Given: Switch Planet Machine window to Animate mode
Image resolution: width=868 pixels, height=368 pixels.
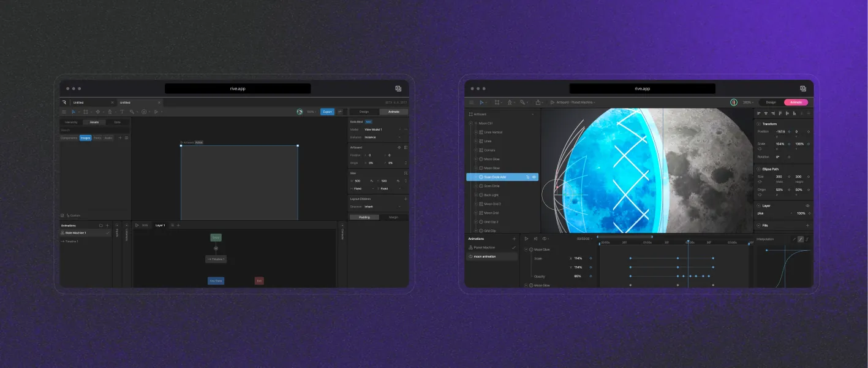Looking at the screenshot, I should (796, 102).
